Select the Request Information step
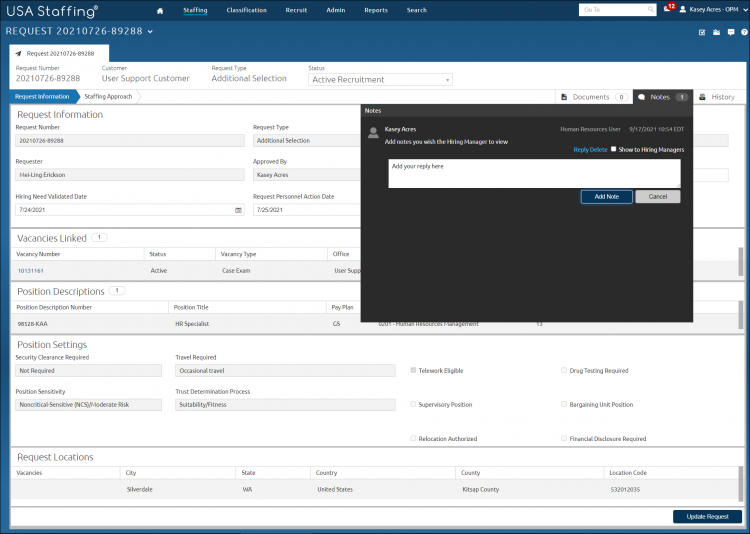This screenshot has width=750, height=534. [x=43, y=97]
